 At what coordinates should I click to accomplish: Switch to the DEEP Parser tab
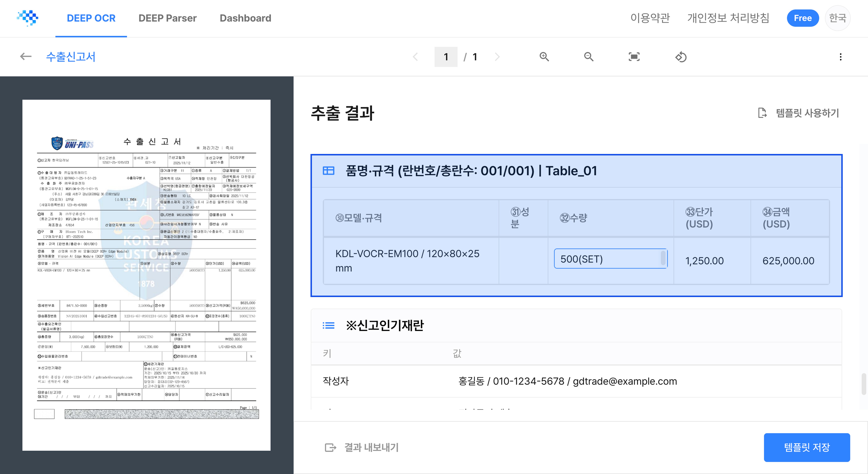(167, 18)
